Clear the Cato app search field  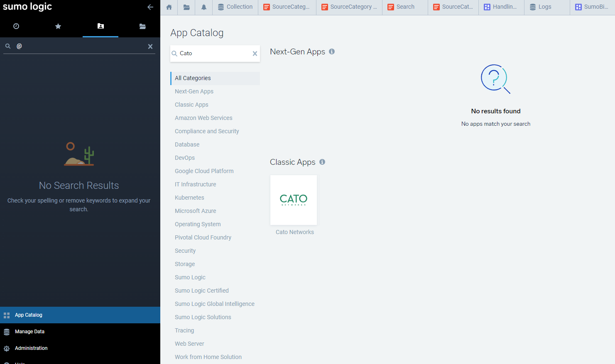[x=255, y=53]
